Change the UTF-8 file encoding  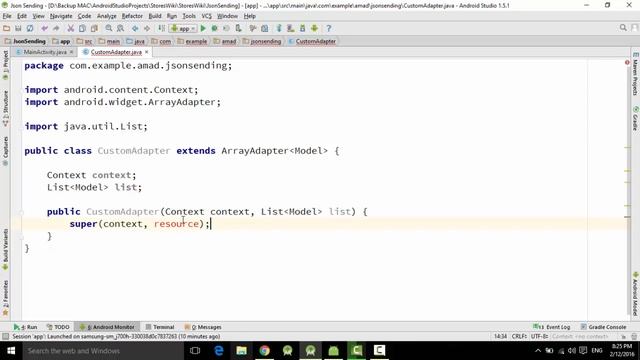coord(539,336)
